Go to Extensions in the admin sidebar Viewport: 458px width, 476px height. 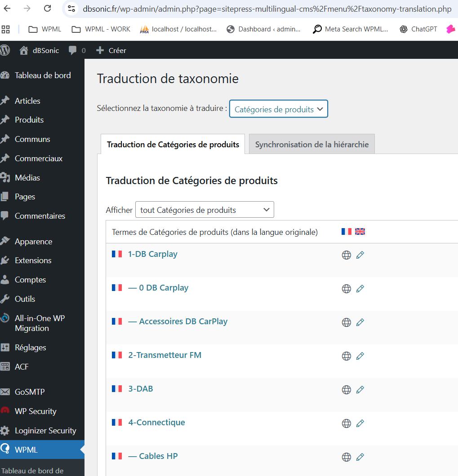[x=33, y=260]
